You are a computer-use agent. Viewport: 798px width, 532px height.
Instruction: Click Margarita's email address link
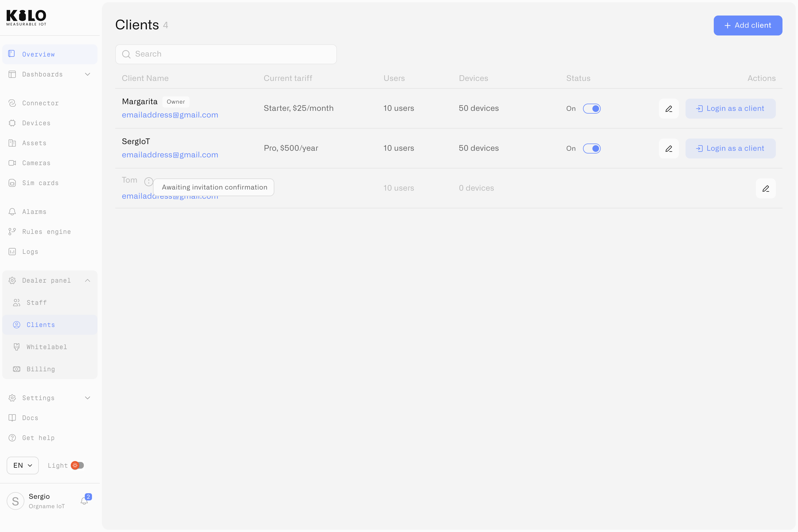click(170, 115)
